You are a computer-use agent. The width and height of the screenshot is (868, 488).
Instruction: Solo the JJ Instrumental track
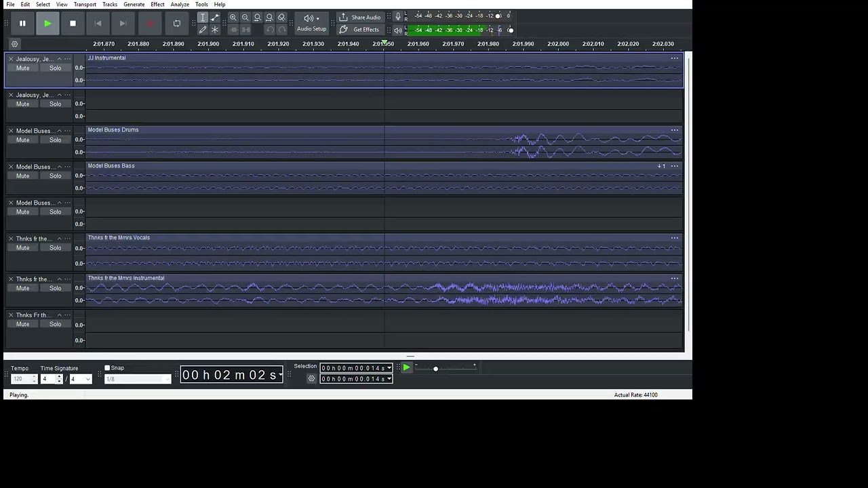click(55, 68)
